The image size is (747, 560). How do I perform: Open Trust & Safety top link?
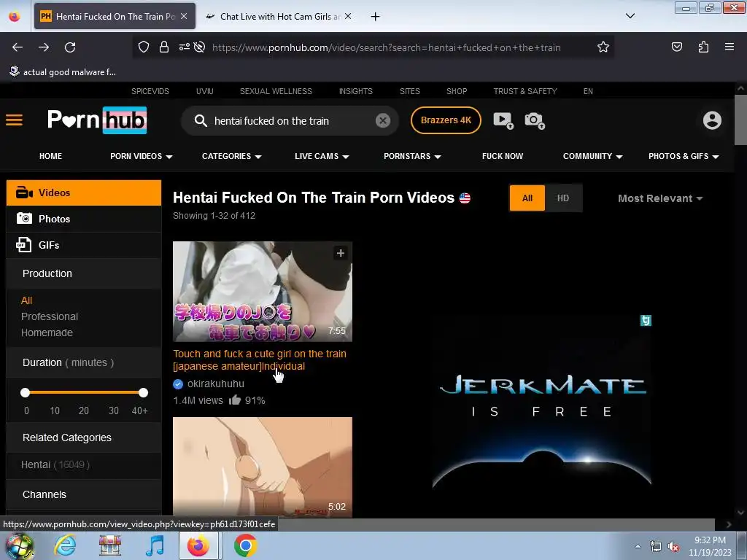[x=525, y=91]
